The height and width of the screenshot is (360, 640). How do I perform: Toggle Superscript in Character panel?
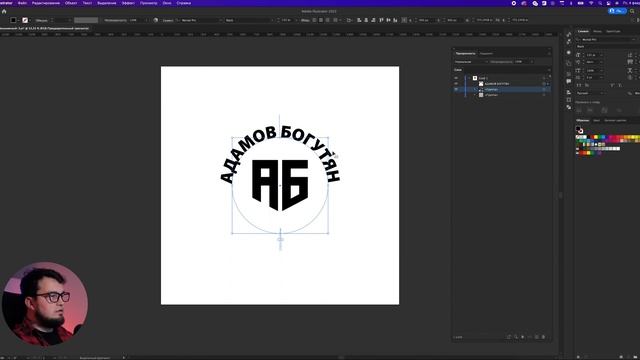click(x=612, y=85)
